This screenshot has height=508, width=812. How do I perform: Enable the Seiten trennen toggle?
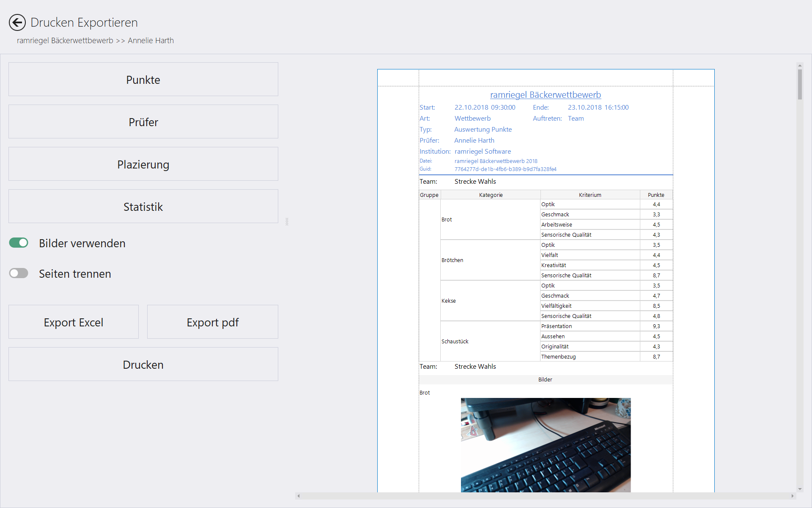tap(19, 273)
